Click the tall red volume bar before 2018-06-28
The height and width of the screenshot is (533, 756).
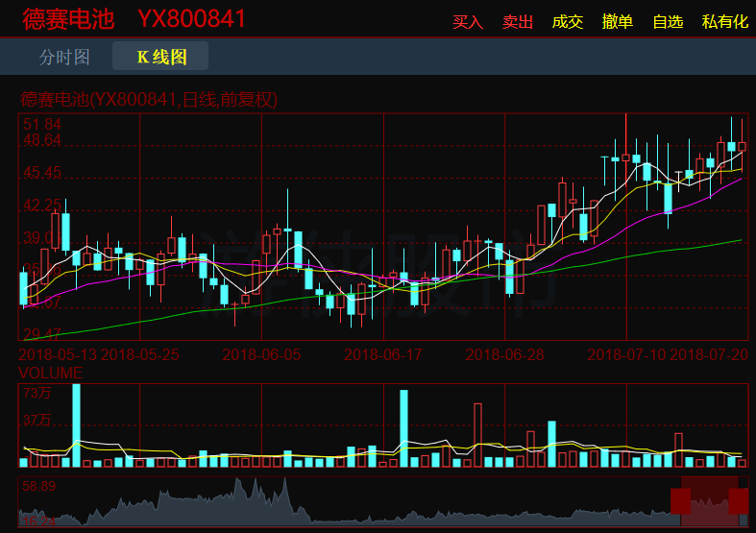477,435
